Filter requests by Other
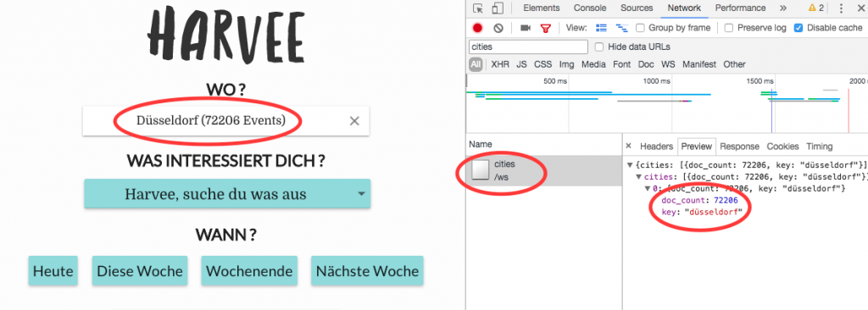Screen dimensions: 868x310 [735, 64]
